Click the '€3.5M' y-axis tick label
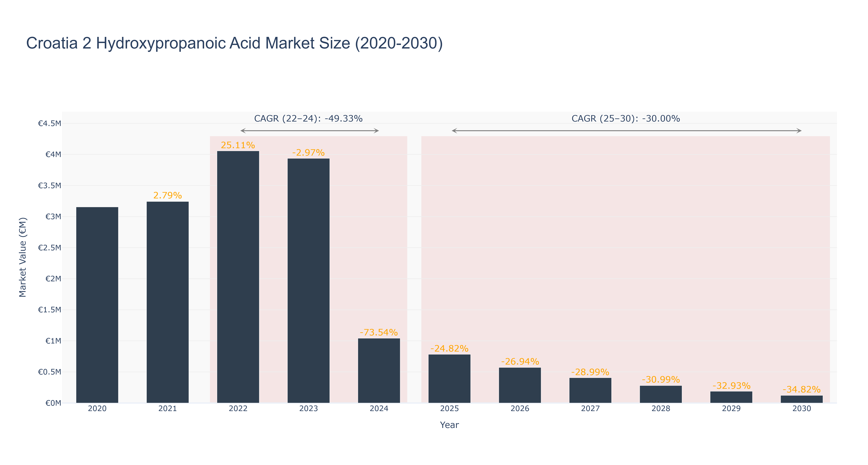The height and width of the screenshot is (465, 868). pyautogui.click(x=50, y=186)
